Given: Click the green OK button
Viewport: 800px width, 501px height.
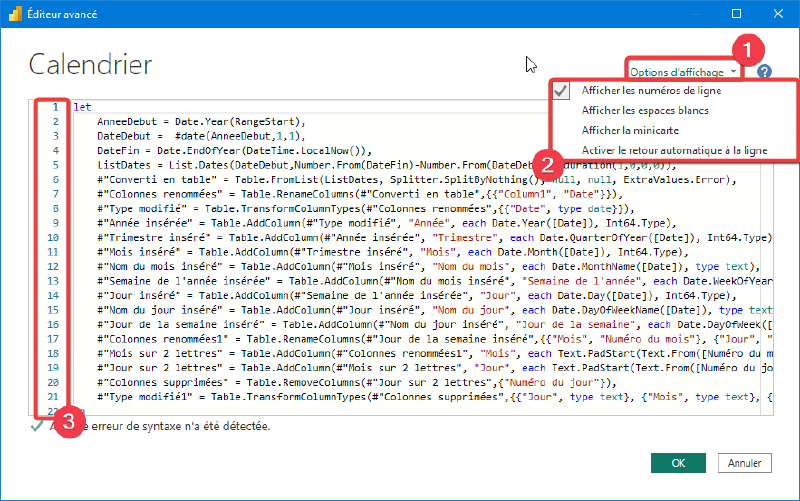Looking at the screenshot, I should [x=678, y=463].
